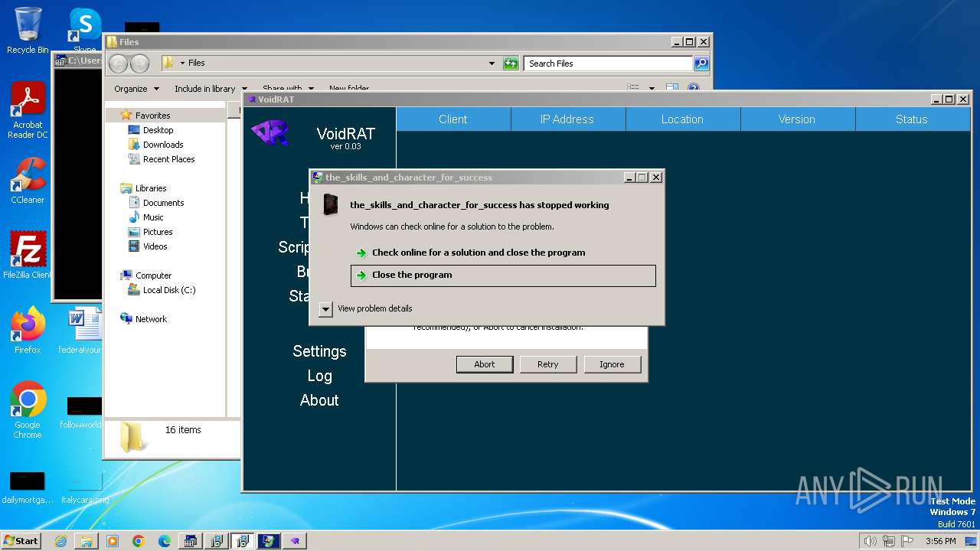This screenshot has height=551, width=980.
Task: Open Documents library
Action: 163,203
